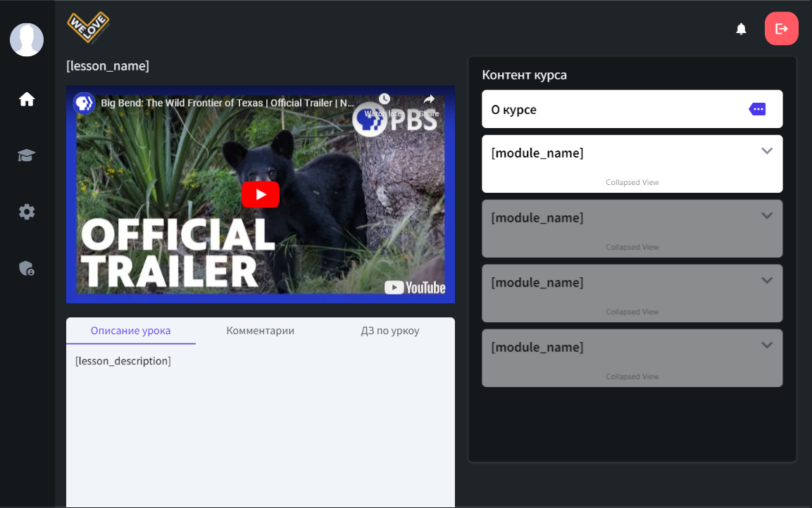Click the red logout button
Screen dimensions: 812x508
pyautogui.click(x=782, y=28)
